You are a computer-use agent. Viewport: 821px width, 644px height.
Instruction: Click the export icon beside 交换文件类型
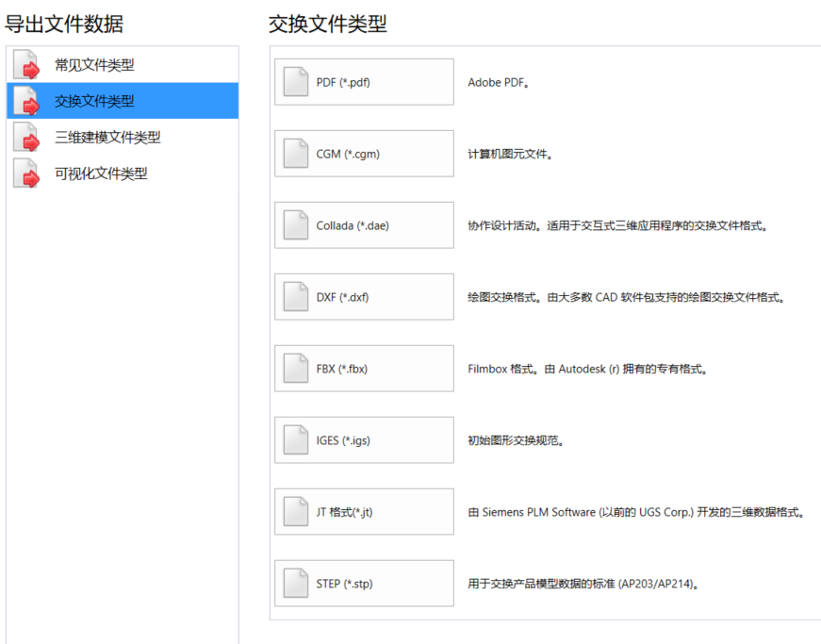point(26,101)
